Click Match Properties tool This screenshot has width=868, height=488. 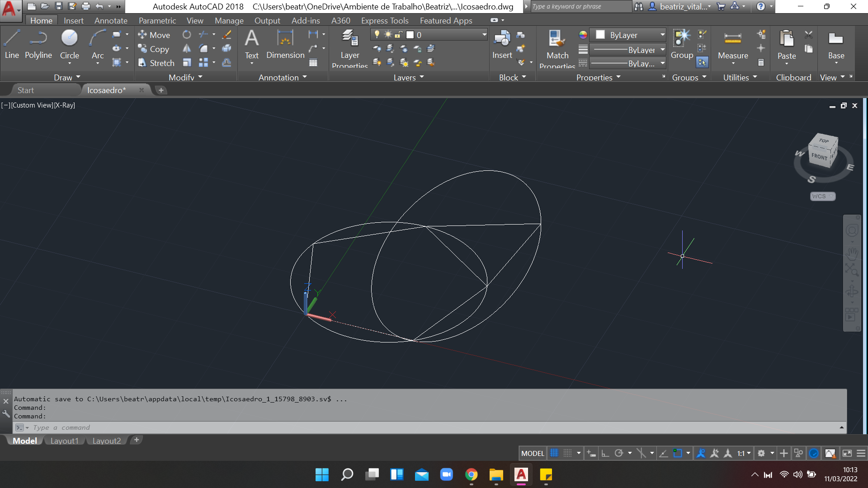coord(557,48)
